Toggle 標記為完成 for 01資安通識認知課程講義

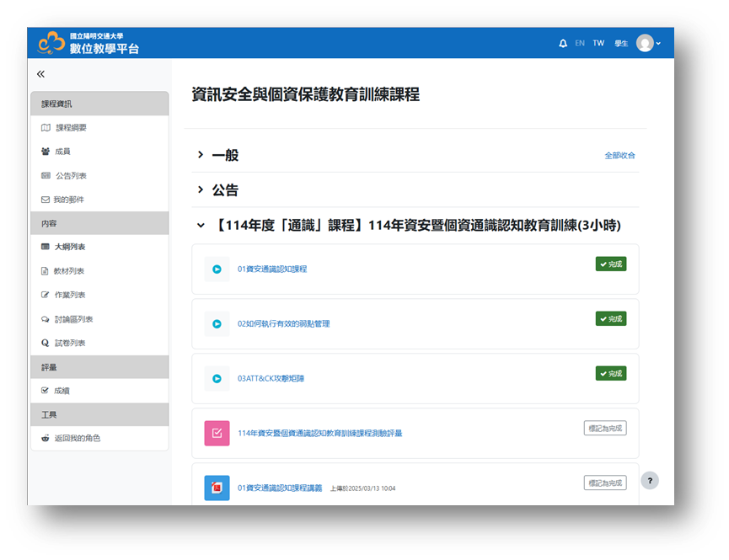tap(604, 483)
